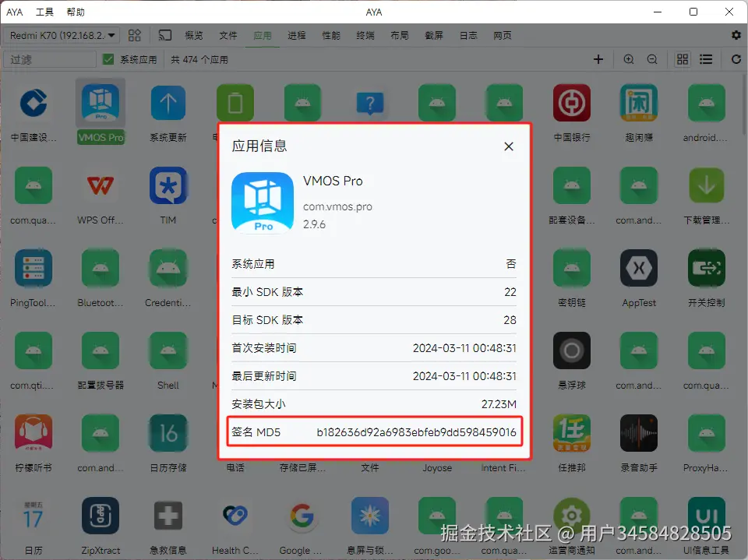The width and height of the screenshot is (748, 560).
Task: Switch to the 文件 tab
Action: coord(228,35)
